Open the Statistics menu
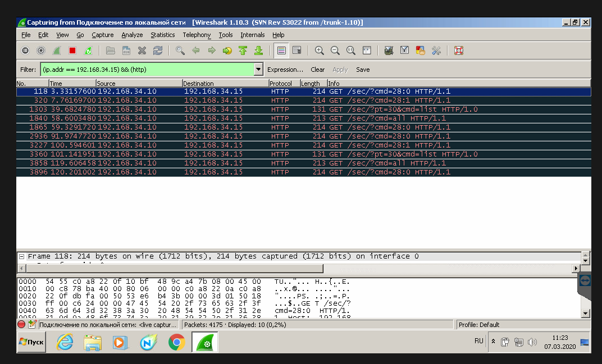 click(162, 35)
